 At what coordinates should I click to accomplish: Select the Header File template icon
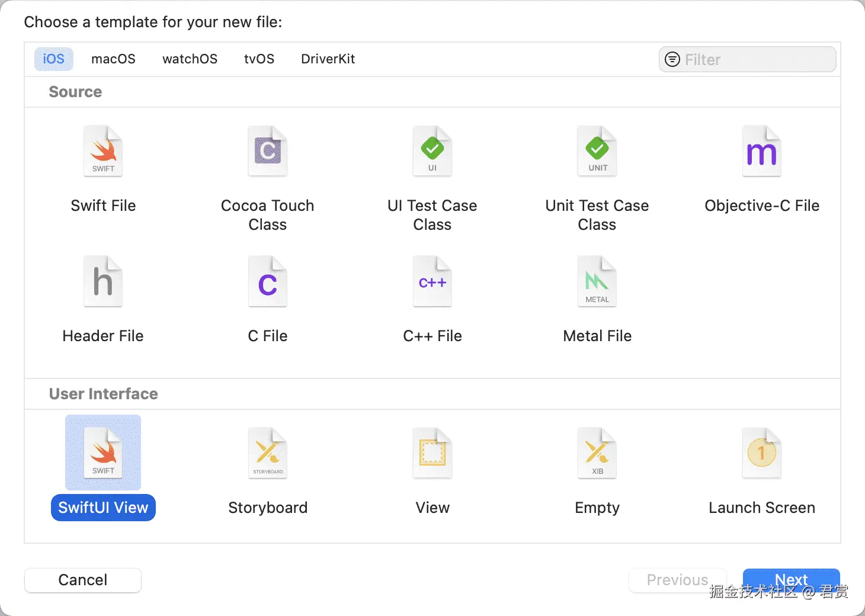[103, 282]
